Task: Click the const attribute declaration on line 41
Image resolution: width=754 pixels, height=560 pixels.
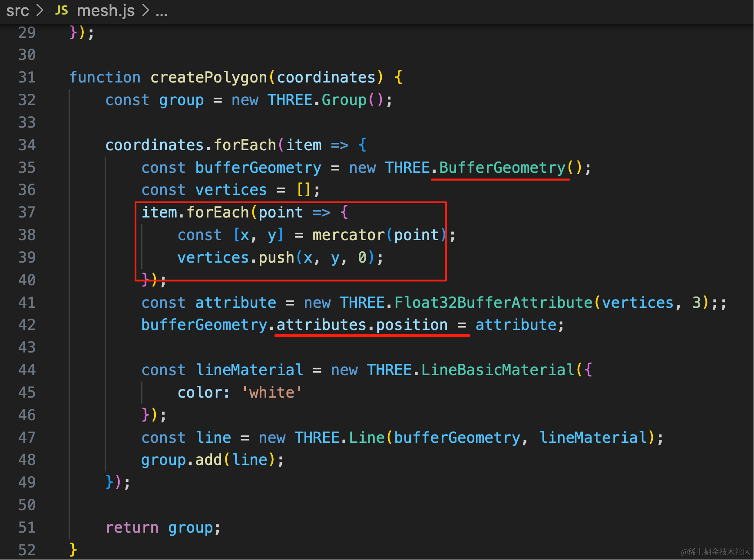Action: tap(209, 303)
